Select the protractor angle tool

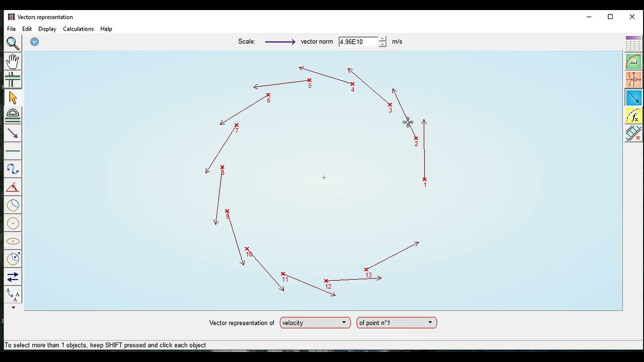point(13,115)
